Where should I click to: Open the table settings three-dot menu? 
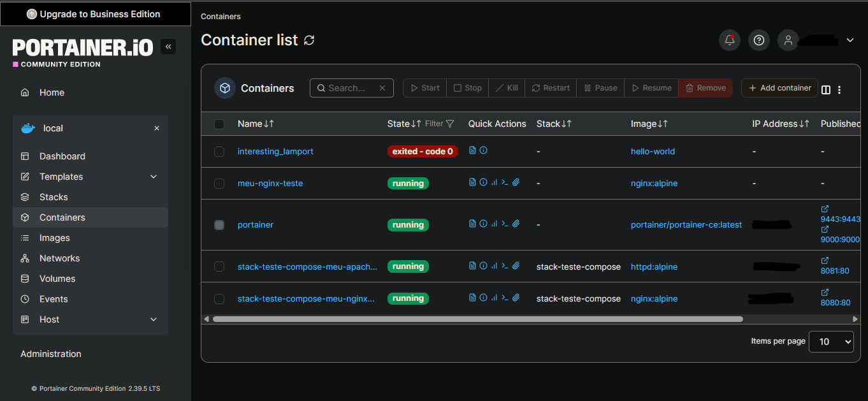click(839, 90)
